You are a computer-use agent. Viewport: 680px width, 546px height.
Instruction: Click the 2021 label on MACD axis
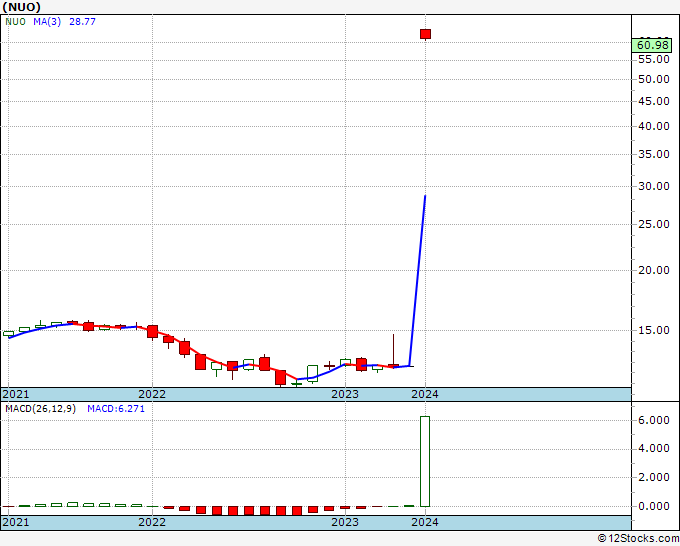pos(16,522)
